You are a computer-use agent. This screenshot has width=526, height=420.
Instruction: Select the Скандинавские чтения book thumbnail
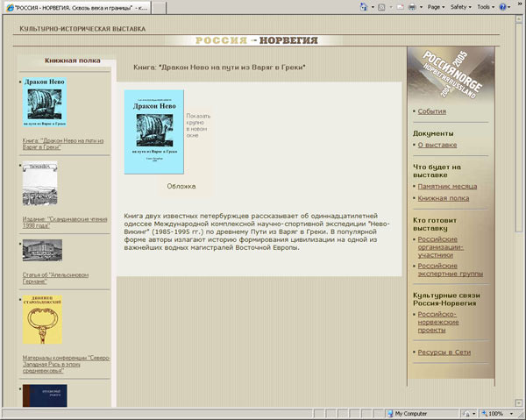coord(39,184)
